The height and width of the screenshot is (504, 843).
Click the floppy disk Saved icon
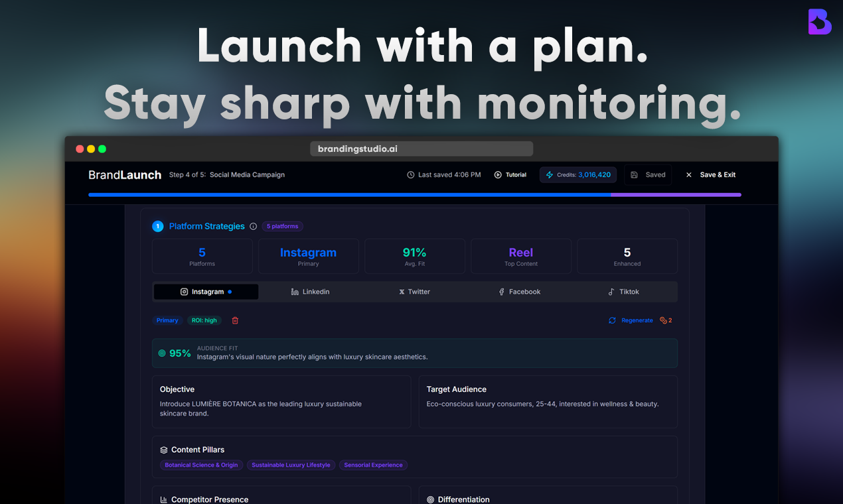(x=634, y=175)
